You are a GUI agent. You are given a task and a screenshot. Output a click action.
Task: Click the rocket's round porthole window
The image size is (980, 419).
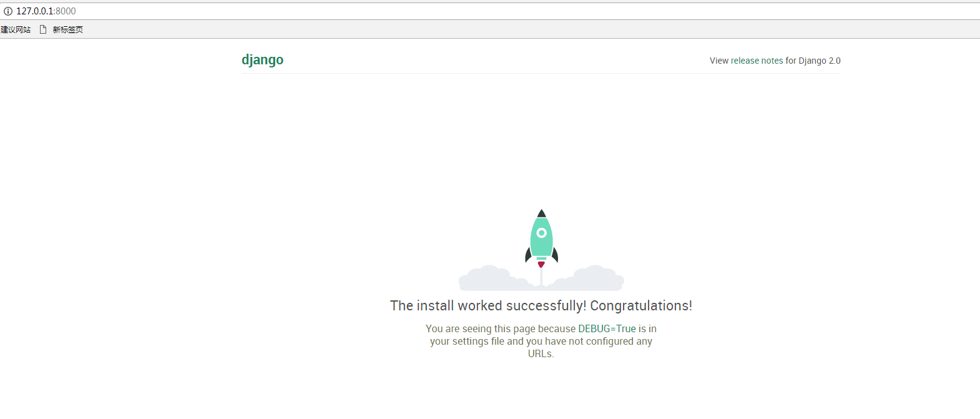542,233
